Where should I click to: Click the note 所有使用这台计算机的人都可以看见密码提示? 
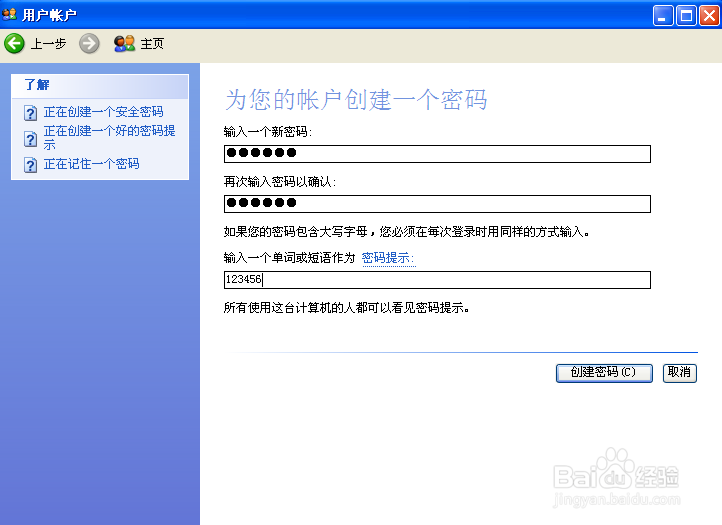(347, 308)
